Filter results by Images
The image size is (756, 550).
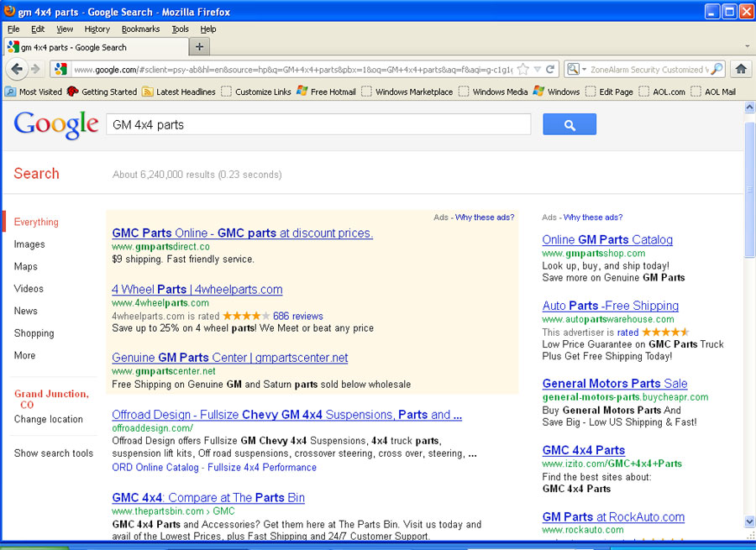point(29,244)
